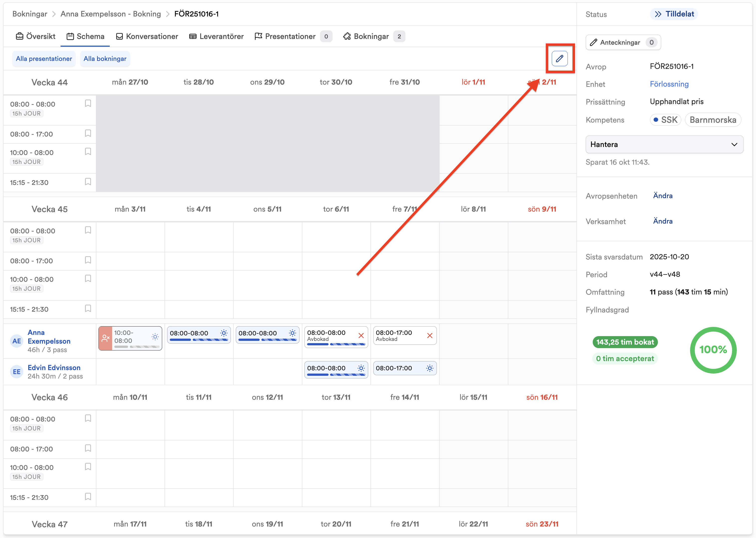
Task: Click day header mån 27/10
Action: [x=130, y=82]
